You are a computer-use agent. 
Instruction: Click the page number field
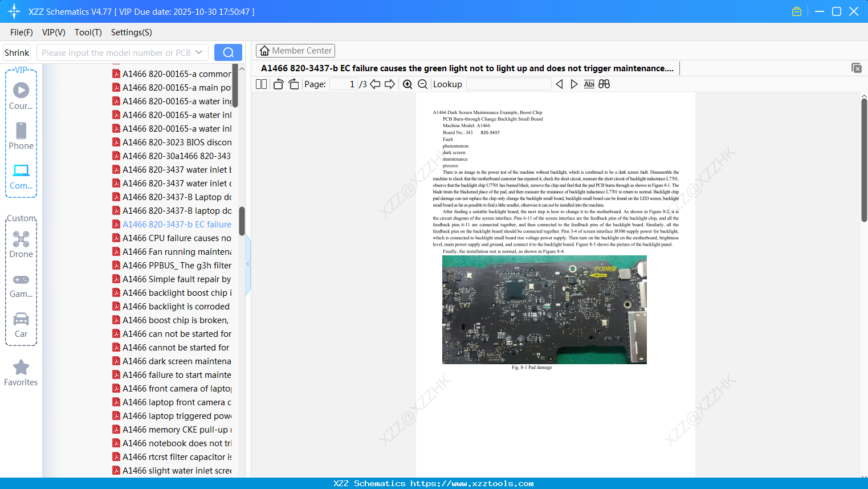point(344,84)
